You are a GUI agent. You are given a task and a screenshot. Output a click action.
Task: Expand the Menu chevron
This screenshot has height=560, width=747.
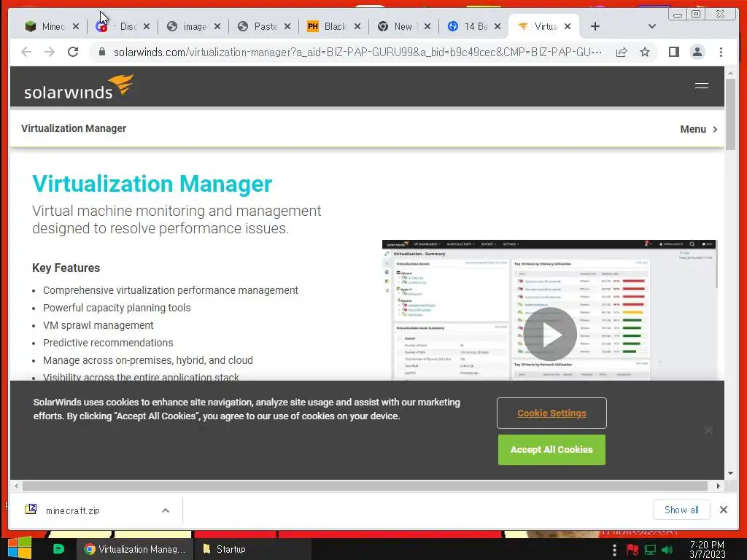click(715, 129)
